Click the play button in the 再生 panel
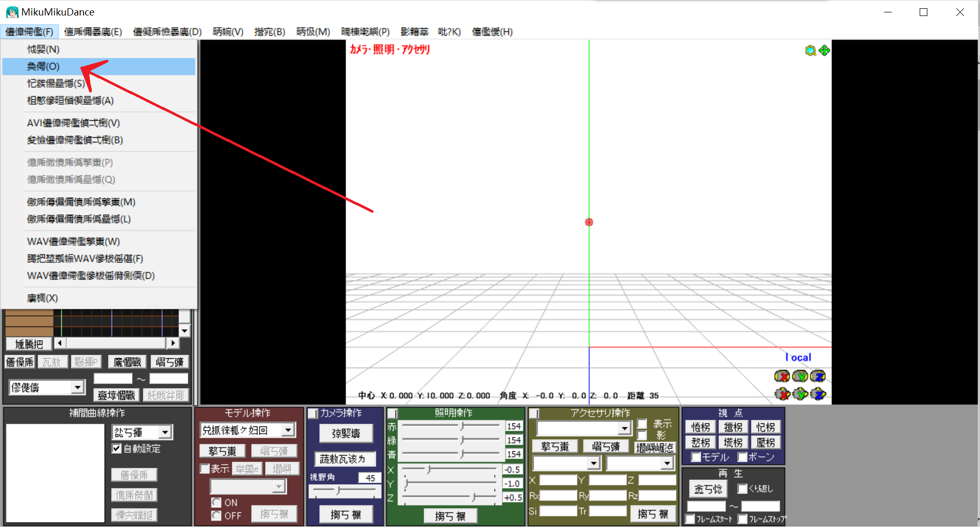This screenshot has height=527, width=980. [x=708, y=489]
